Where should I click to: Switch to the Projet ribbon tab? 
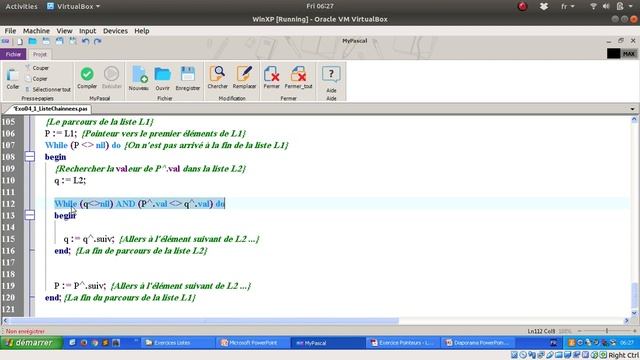tap(40, 54)
